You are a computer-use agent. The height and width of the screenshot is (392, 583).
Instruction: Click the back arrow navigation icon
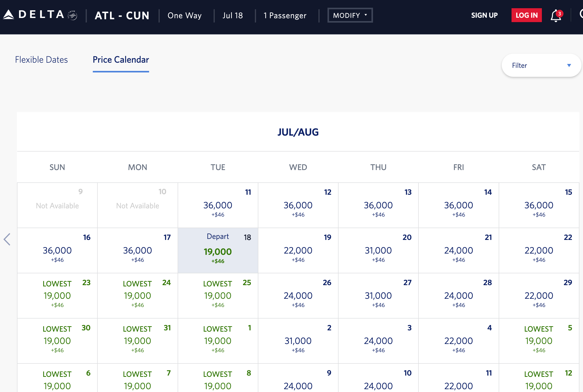[x=7, y=239]
